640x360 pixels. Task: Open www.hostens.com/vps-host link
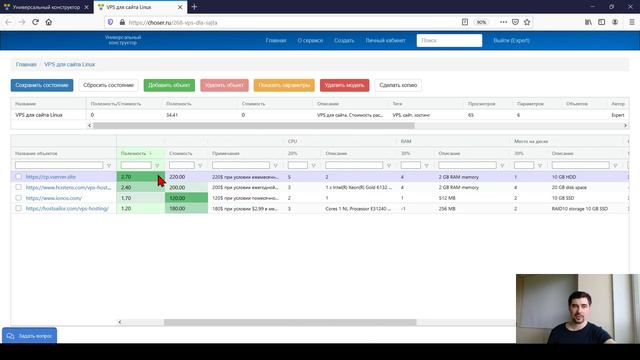pos(68,187)
